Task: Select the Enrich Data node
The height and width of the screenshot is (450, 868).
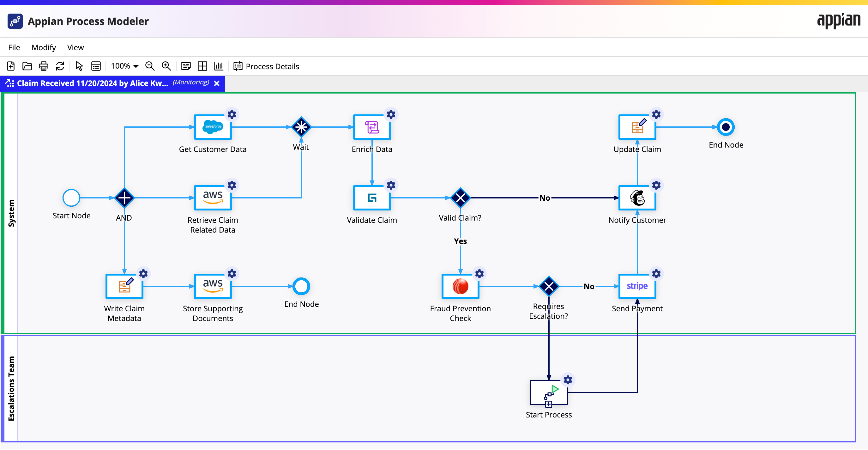Action: coord(372,127)
